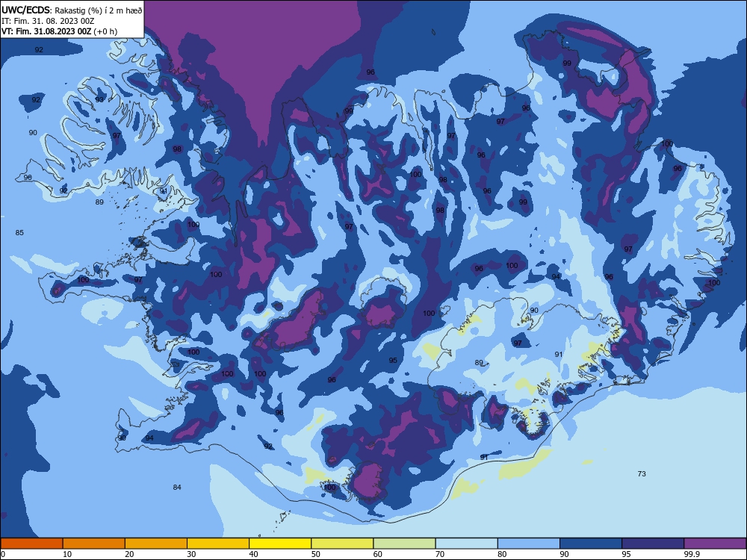
Task: Click the 'UWC/ECDS' title text
Action: [25, 10]
